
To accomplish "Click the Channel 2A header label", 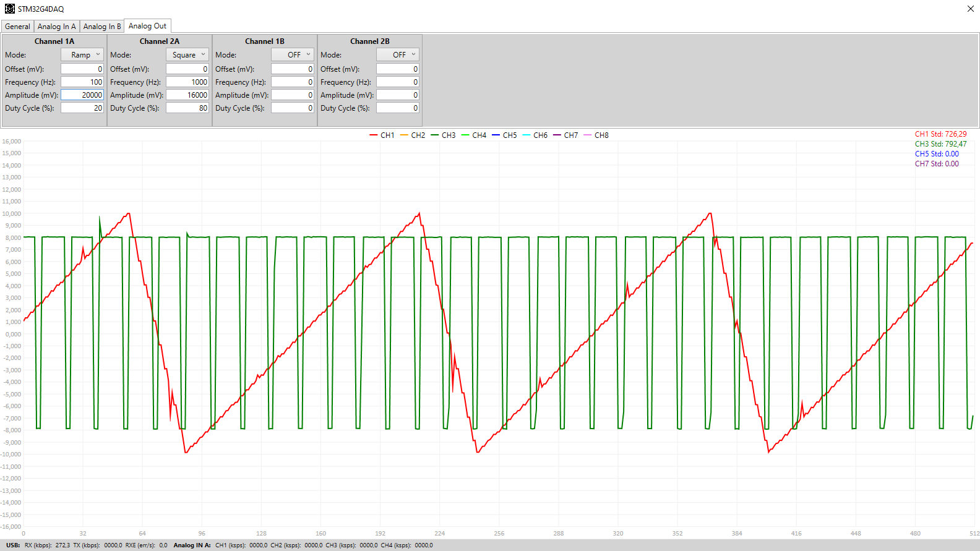I will click(160, 41).
